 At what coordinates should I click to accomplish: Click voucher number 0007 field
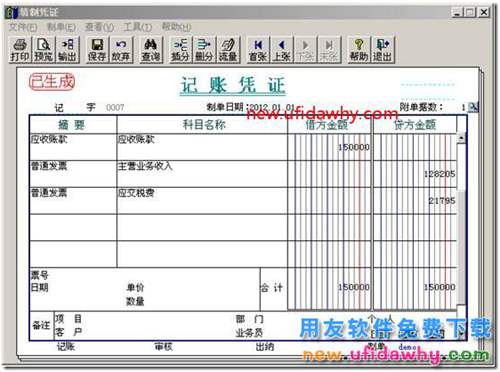(x=115, y=107)
